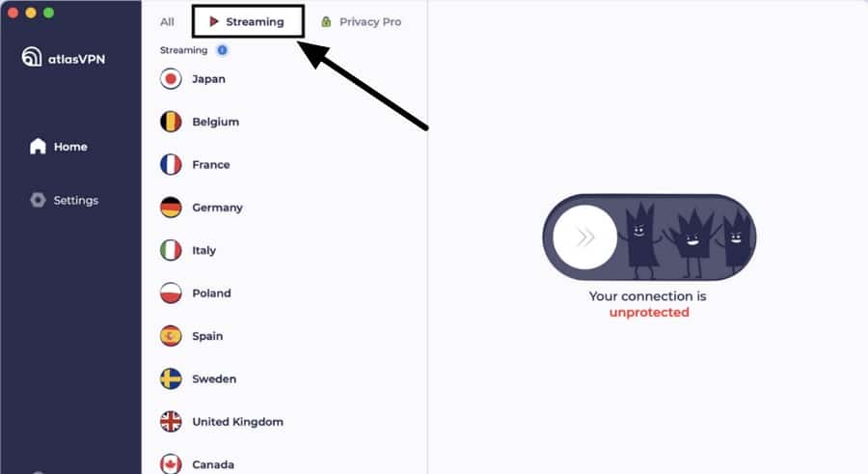The height and width of the screenshot is (474, 868).
Task: Click the Streaming info icon
Action: [222, 50]
